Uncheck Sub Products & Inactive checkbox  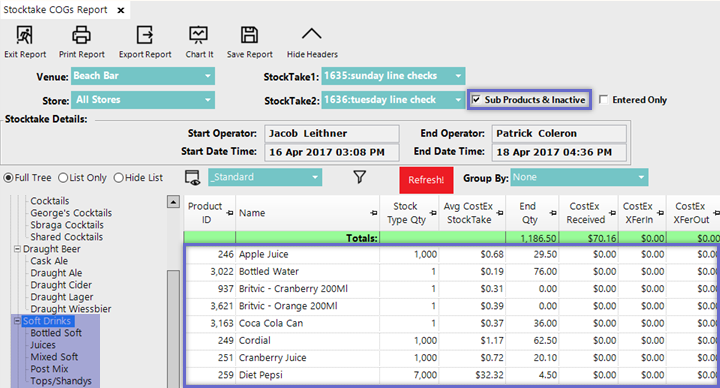476,100
